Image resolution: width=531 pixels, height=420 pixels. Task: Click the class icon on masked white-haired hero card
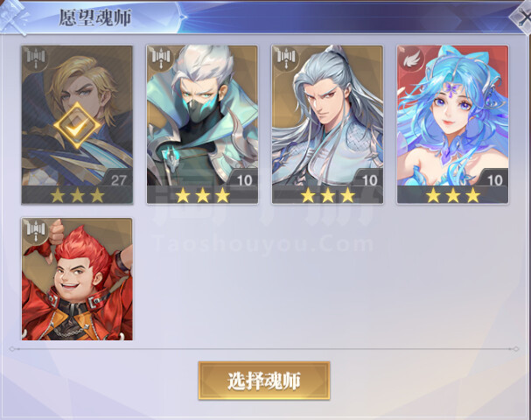coord(161,59)
